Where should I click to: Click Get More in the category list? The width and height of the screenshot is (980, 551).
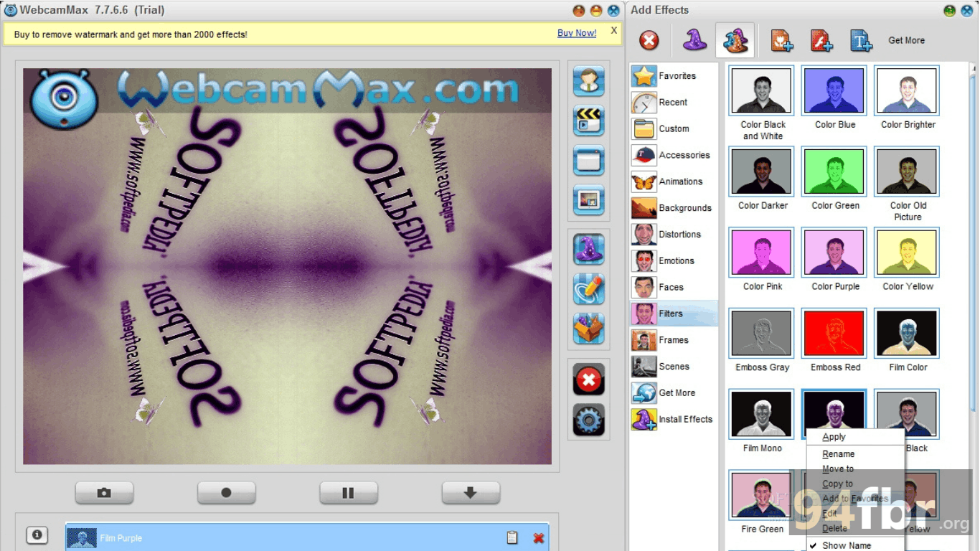(x=674, y=393)
